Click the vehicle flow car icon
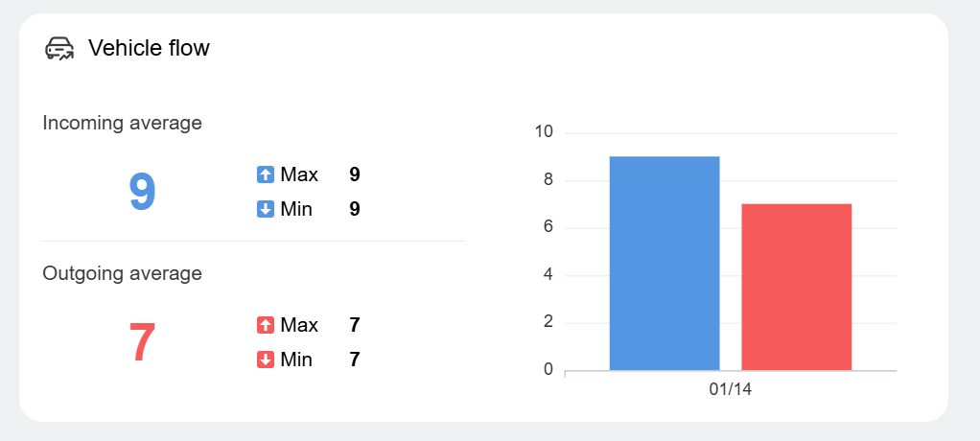 pos(59,48)
